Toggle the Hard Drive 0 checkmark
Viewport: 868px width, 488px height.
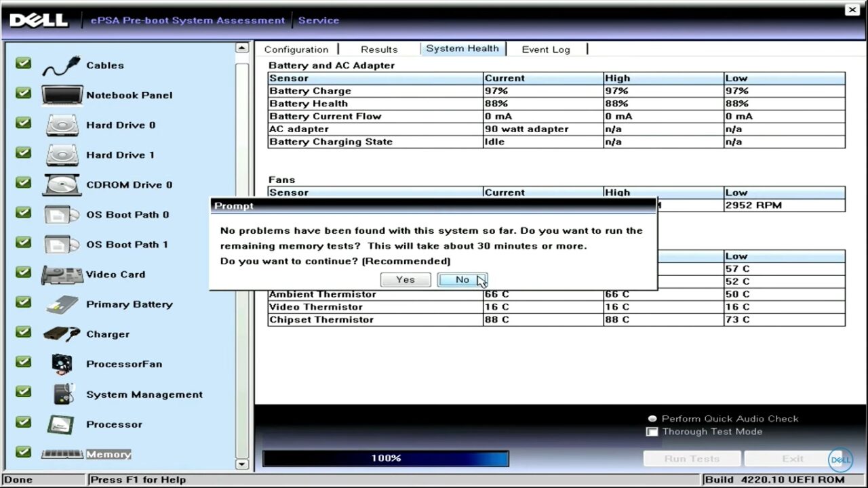tap(24, 123)
